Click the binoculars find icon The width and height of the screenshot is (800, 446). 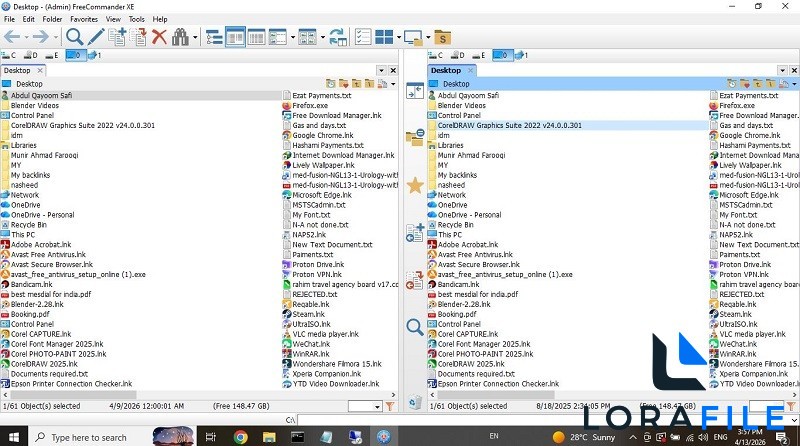180,37
